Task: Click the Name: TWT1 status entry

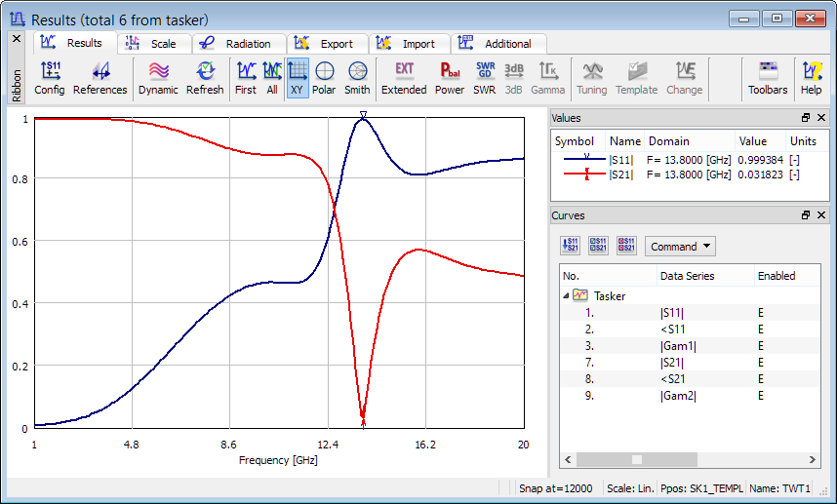Action: tap(779, 488)
